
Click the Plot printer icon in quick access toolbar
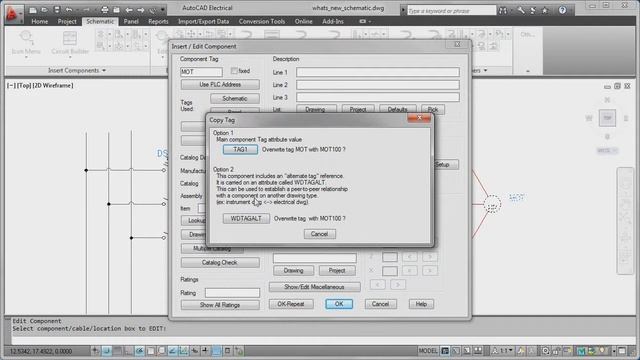tap(105, 10)
